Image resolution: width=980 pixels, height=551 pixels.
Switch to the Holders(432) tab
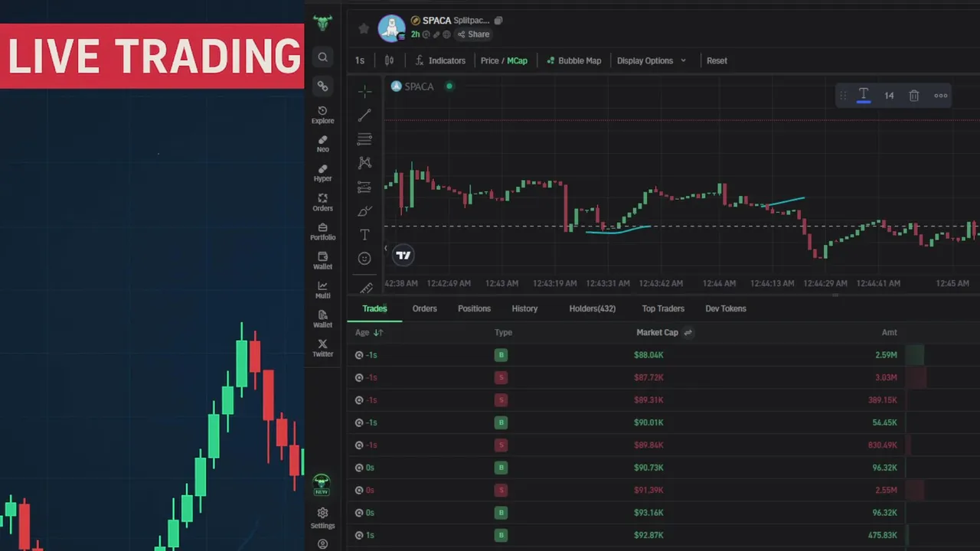tap(592, 308)
